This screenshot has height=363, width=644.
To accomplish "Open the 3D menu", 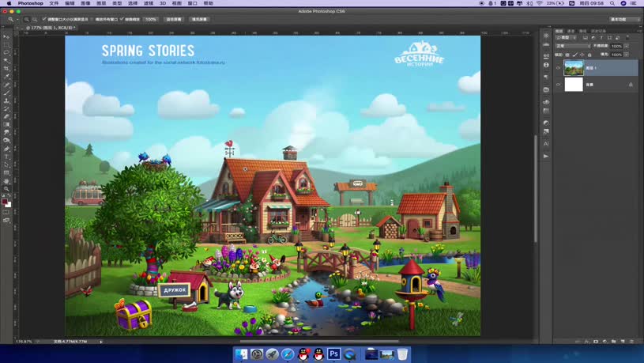I will coord(163,3).
